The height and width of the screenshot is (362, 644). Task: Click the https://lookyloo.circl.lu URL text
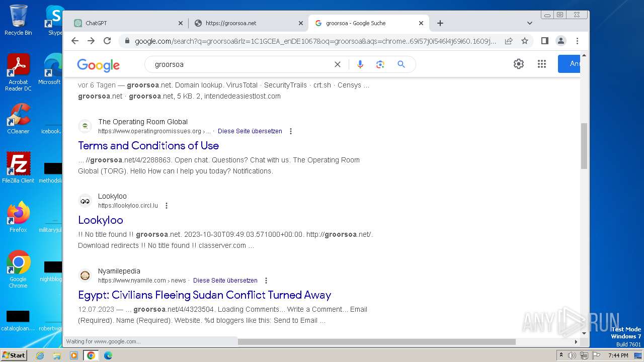click(128, 206)
